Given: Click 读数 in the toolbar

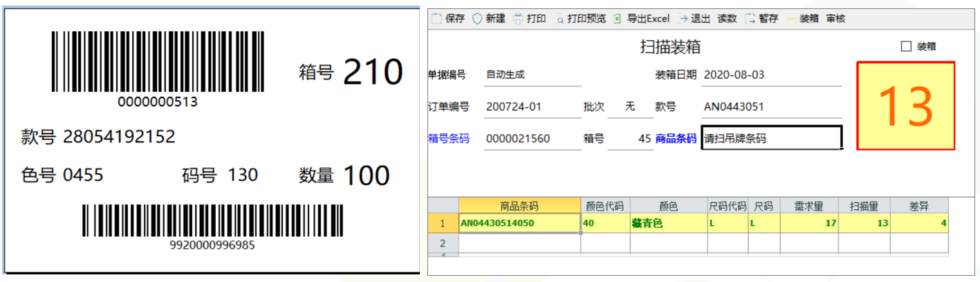Looking at the screenshot, I should [x=727, y=19].
